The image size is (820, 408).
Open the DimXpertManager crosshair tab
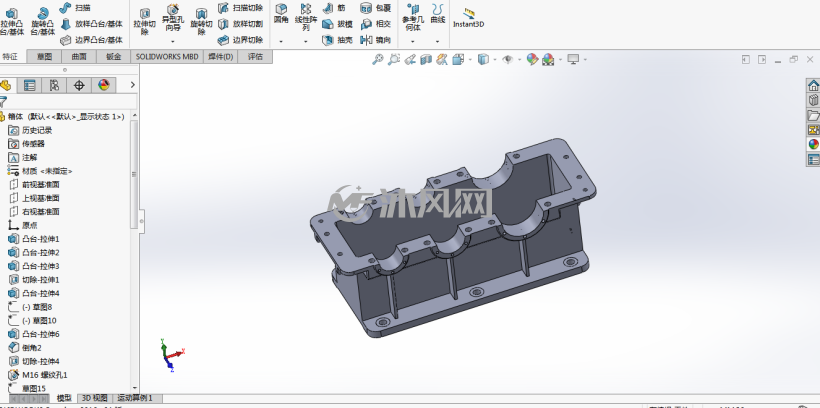tap(79, 85)
